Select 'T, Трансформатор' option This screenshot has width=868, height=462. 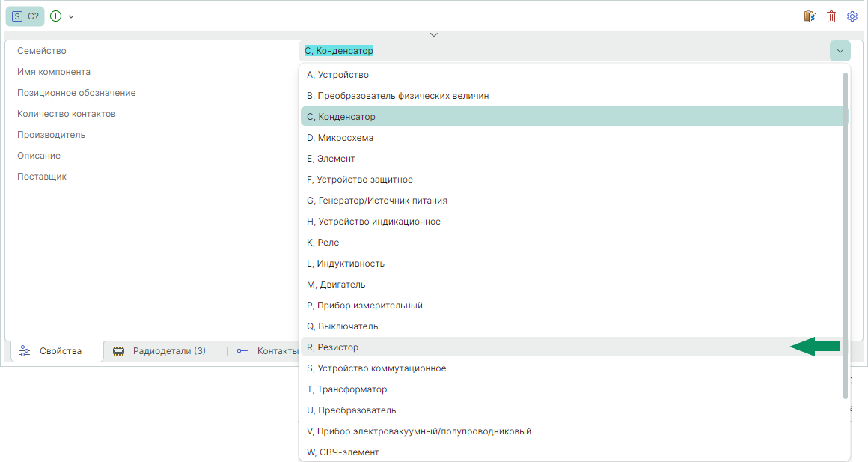click(x=347, y=389)
